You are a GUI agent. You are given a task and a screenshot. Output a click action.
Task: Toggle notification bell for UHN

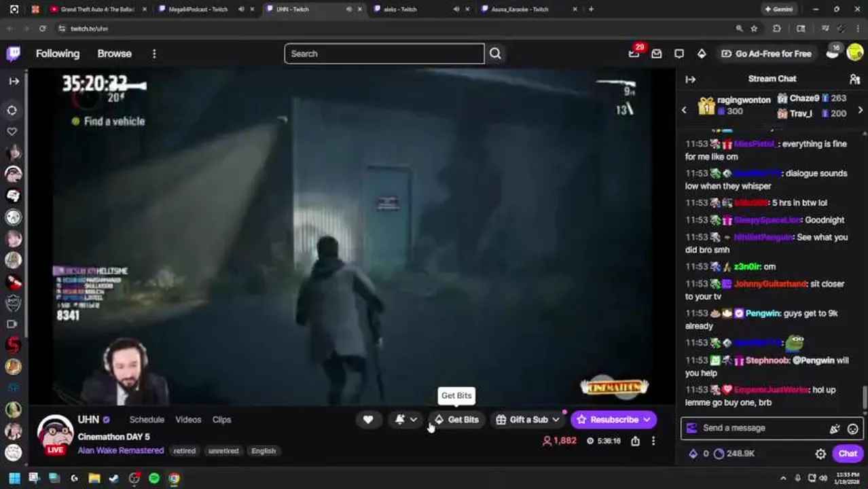(x=400, y=420)
